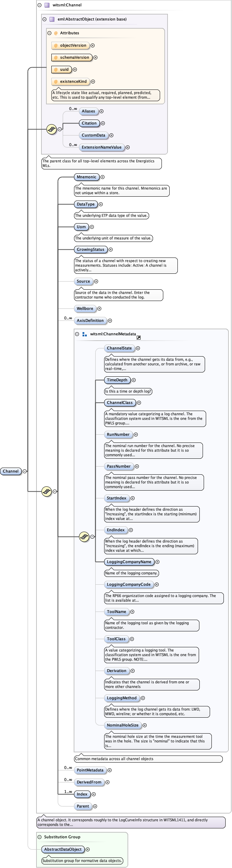Collapse the Attributes section

(x=49, y=33)
